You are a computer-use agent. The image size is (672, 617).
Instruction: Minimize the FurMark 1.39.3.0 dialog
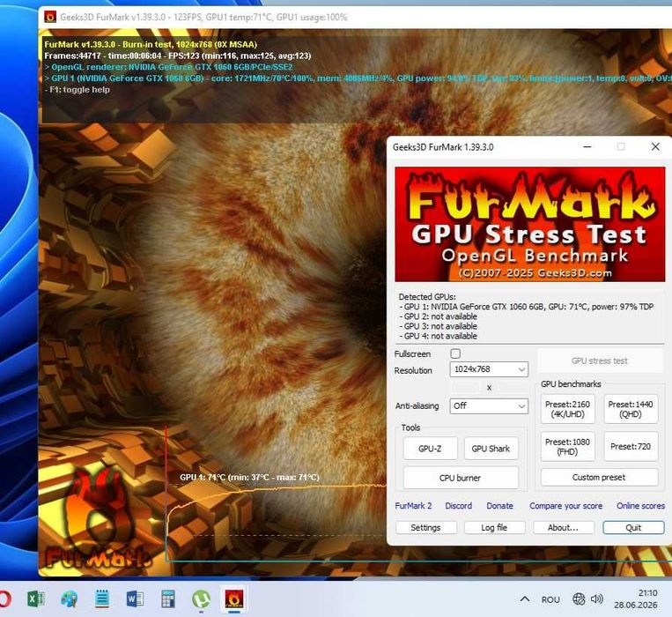pos(587,146)
